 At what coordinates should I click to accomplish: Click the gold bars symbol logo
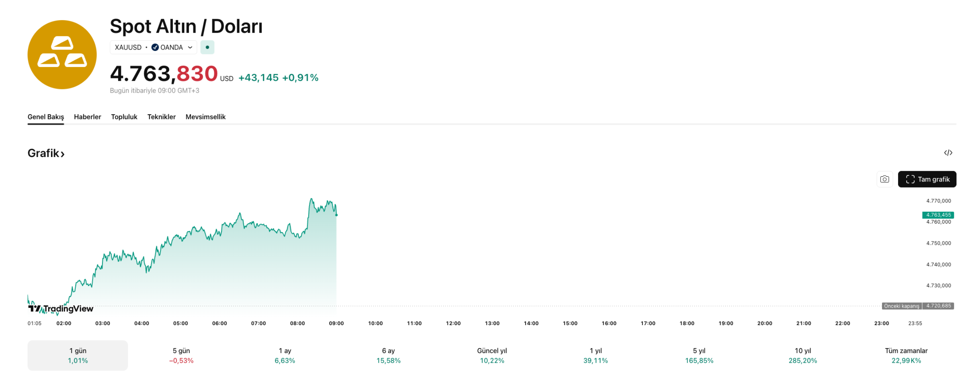[62, 55]
